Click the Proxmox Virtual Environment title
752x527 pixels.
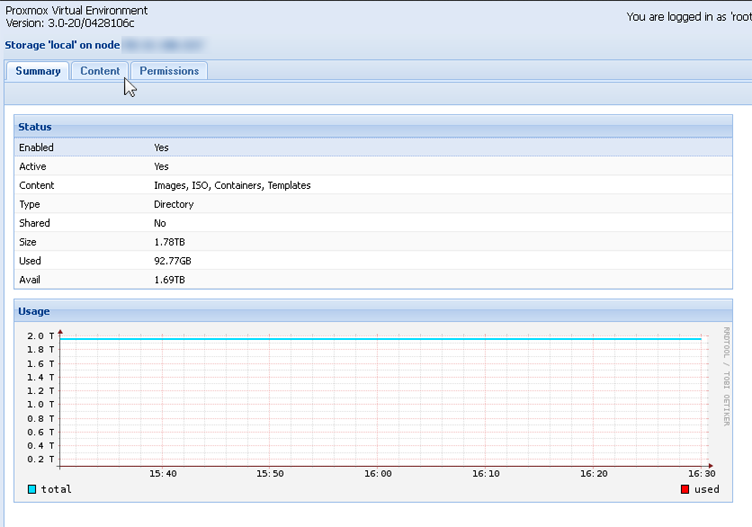point(76,11)
